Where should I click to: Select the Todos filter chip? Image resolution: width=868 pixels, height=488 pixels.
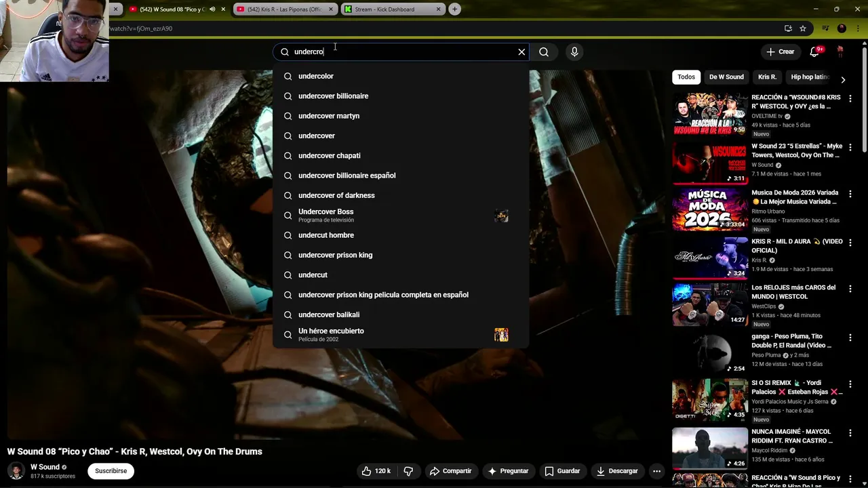686,77
